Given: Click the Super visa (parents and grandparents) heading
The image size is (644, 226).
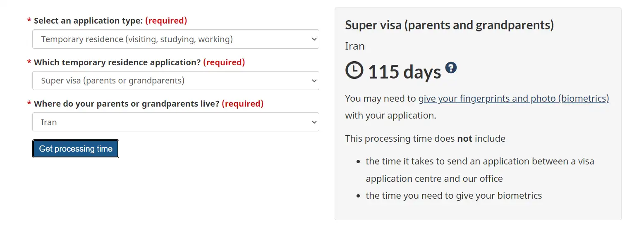Looking at the screenshot, I should point(449,25).
